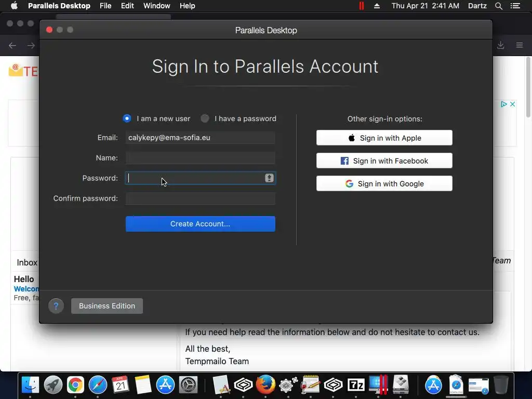The width and height of the screenshot is (532, 399).
Task: Select the "I have a password" radio button
Action: (x=205, y=118)
